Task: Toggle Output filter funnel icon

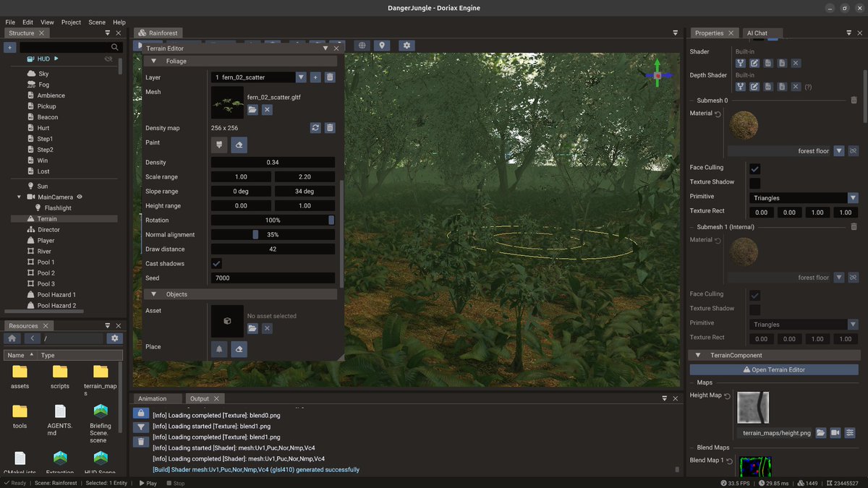Action: (142, 427)
